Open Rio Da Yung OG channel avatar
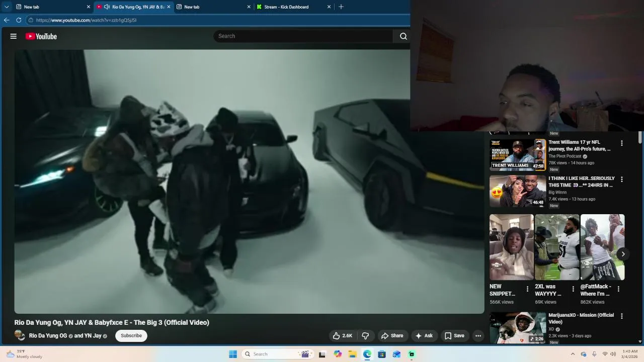 (20, 335)
